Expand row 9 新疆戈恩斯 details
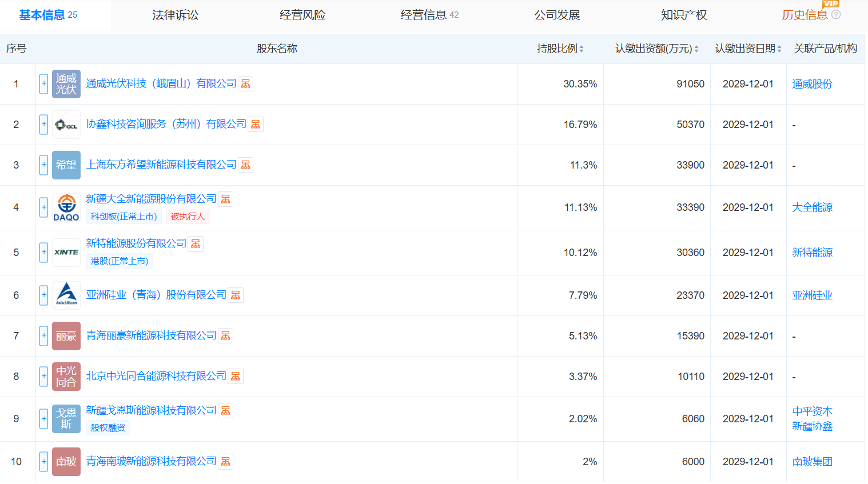 [x=43, y=419]
